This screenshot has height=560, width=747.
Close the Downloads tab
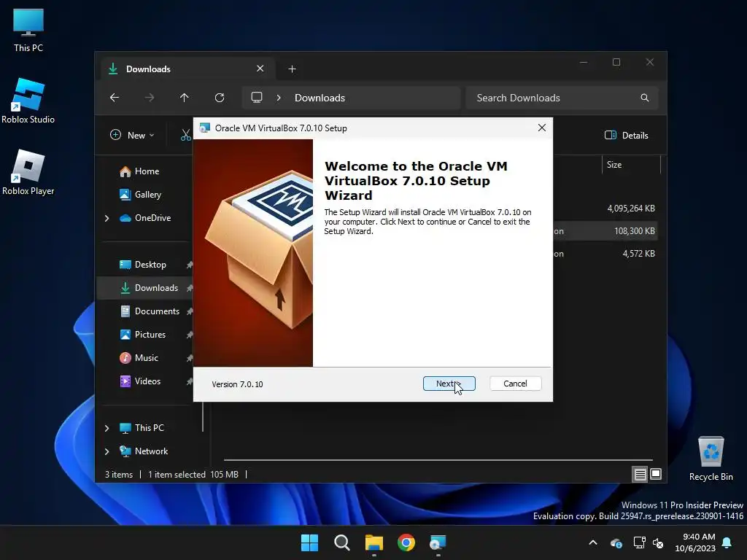click(x=260, y=69)
